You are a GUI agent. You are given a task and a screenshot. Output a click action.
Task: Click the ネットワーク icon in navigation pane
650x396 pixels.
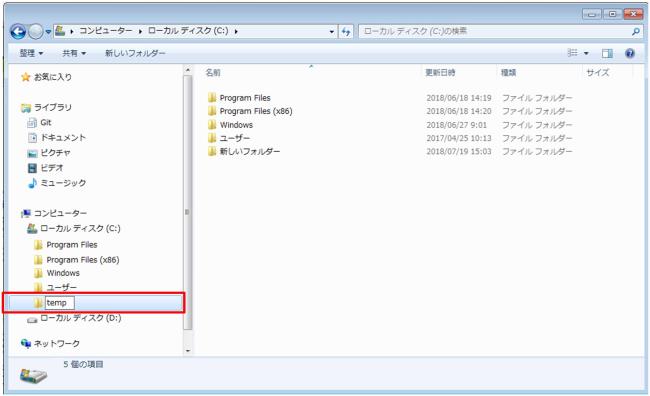[x=26, y=343]
